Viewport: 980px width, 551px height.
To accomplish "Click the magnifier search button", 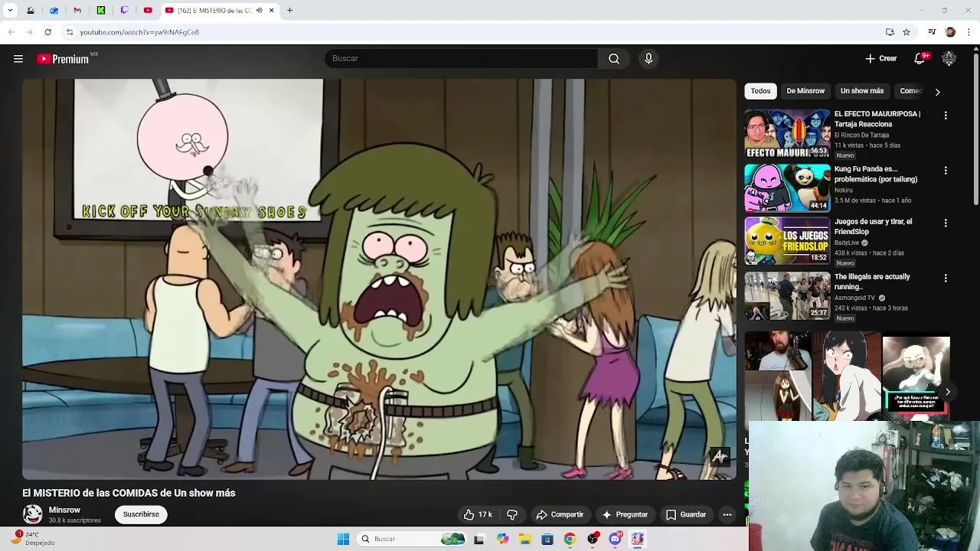I will [x=614, y=59].
